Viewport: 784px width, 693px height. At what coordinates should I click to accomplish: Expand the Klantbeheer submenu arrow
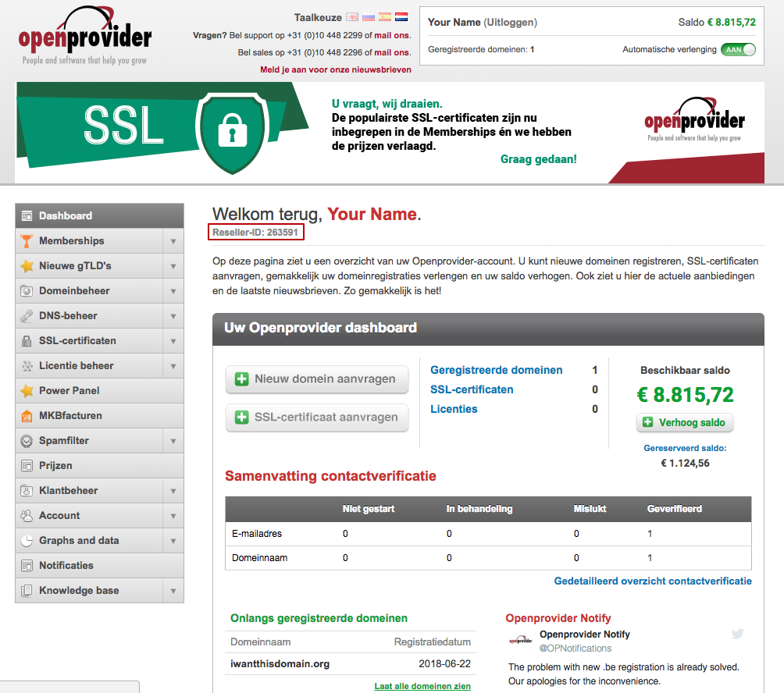click(173, 491)
